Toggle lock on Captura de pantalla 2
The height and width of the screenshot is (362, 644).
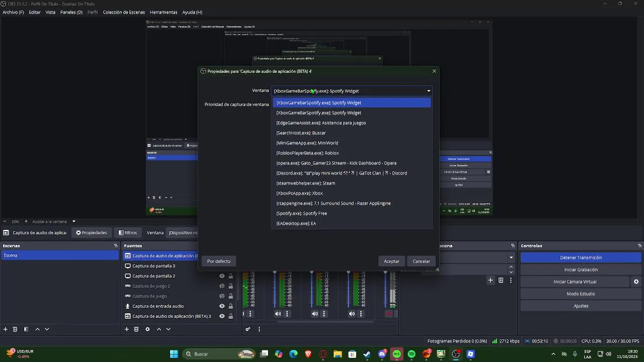(x=231, y=276)
